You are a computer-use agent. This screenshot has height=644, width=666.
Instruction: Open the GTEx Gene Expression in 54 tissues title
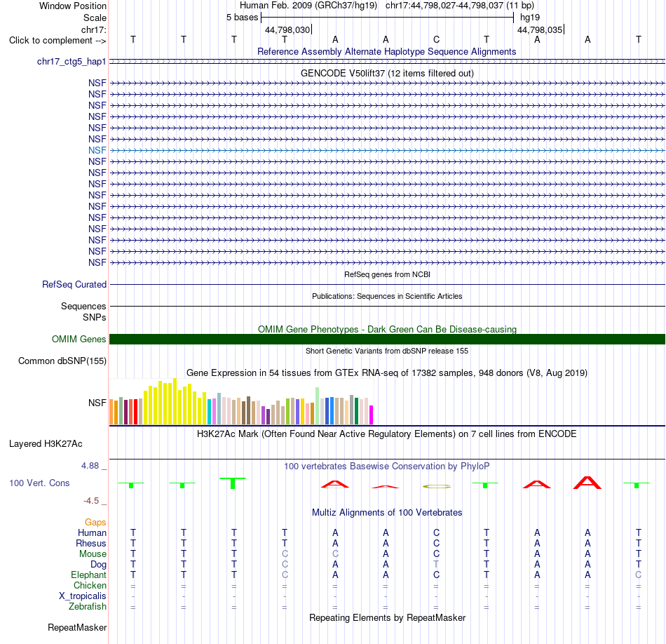click(387, 373)
